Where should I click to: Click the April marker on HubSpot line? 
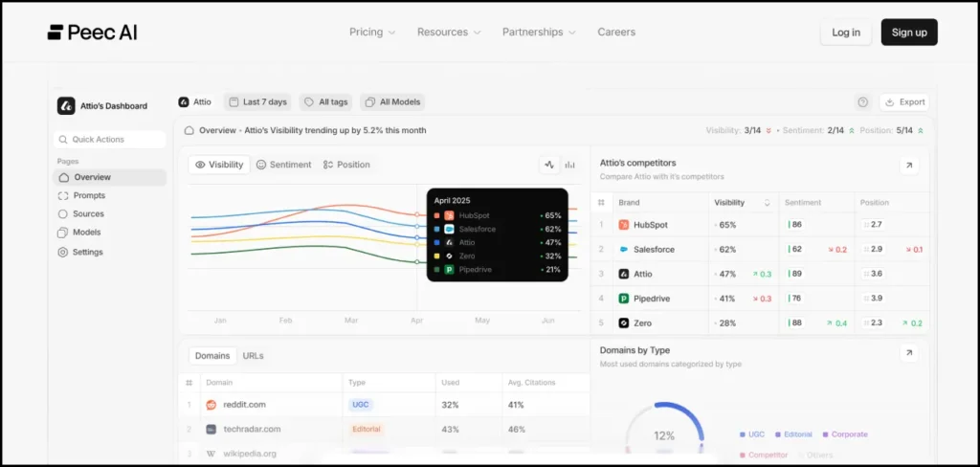tap(417, 214)
